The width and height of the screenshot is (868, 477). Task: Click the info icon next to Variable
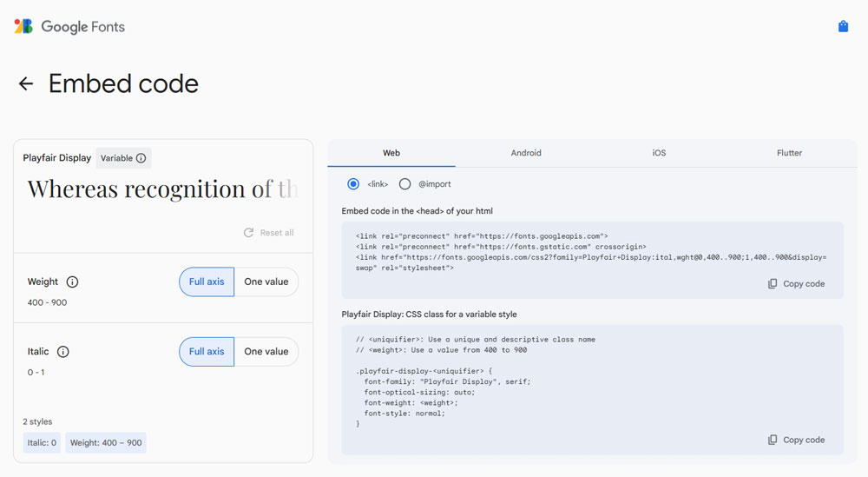pyautogui.click(x=141, y=158)
